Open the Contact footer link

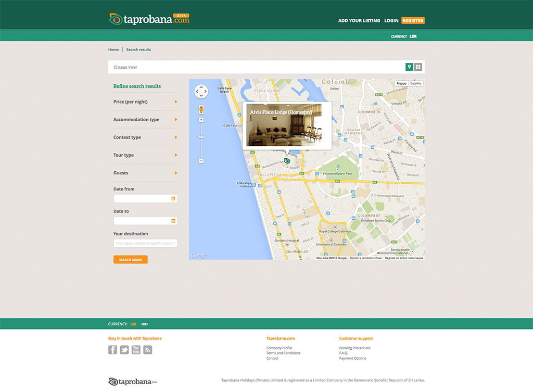(272, 358)
